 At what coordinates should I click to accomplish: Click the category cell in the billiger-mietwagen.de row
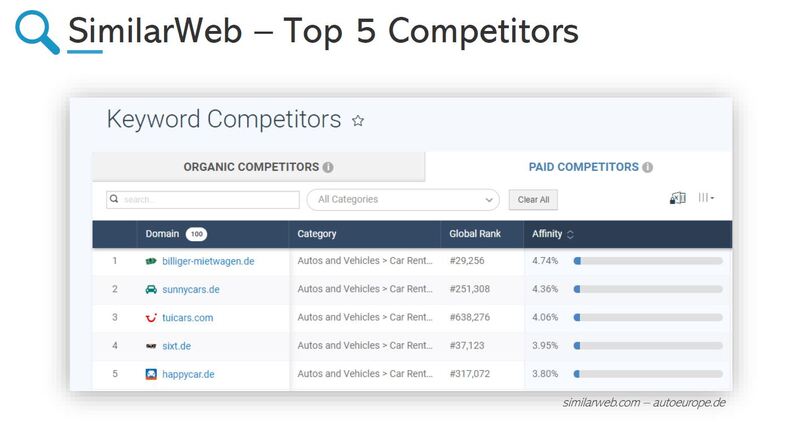[365, 261]
